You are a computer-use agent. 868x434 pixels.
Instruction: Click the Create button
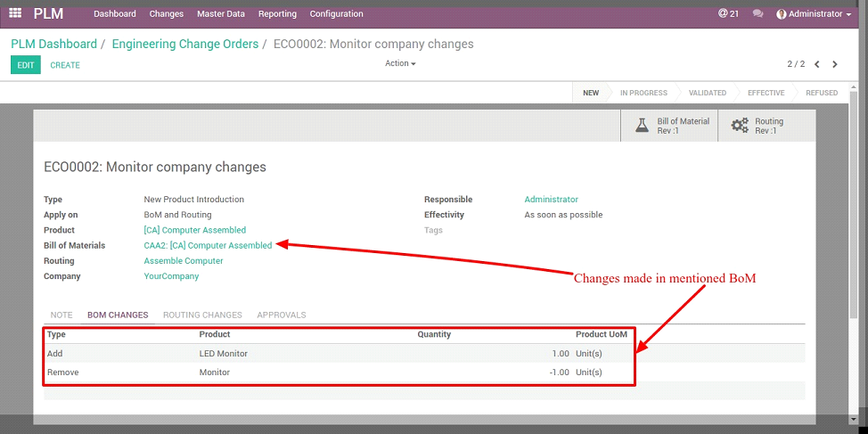(x=65, y=65)
